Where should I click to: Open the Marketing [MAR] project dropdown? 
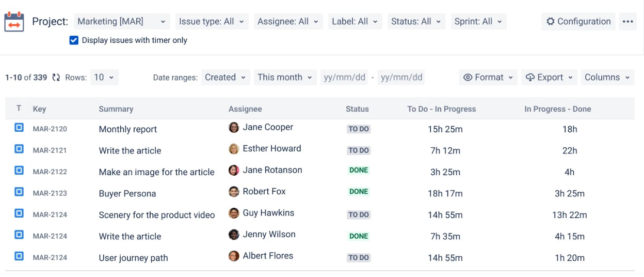122,22
